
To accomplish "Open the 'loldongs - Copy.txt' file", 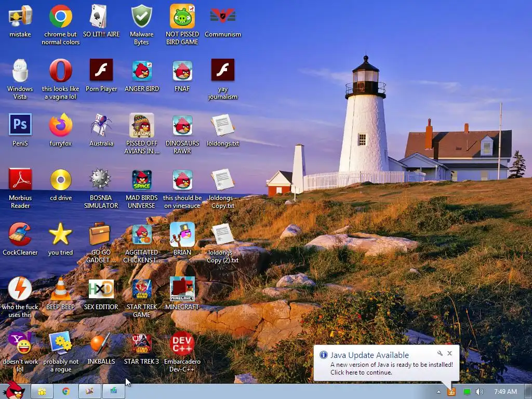I will pyautogui.click(x=222, y=180).
